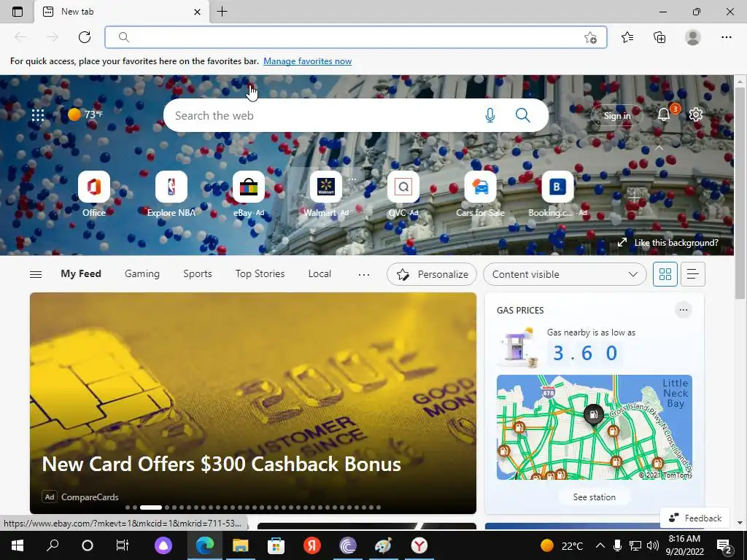This screenshot has width=747, height=560.
Task: Show more feed categories ellipsis
Action: (364, 274)
